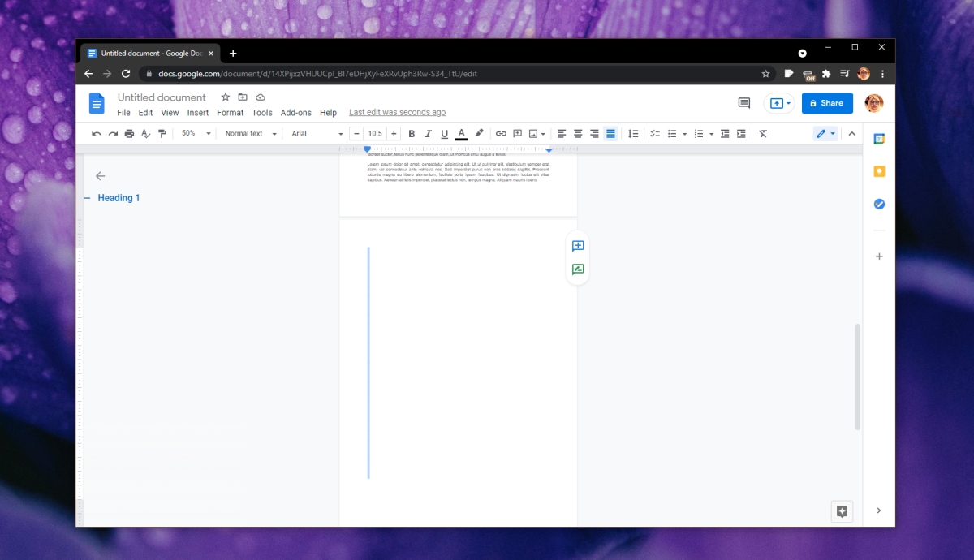Click the Undo arrow in toolbar
The image size is (974, 560).
pos(97,134)
